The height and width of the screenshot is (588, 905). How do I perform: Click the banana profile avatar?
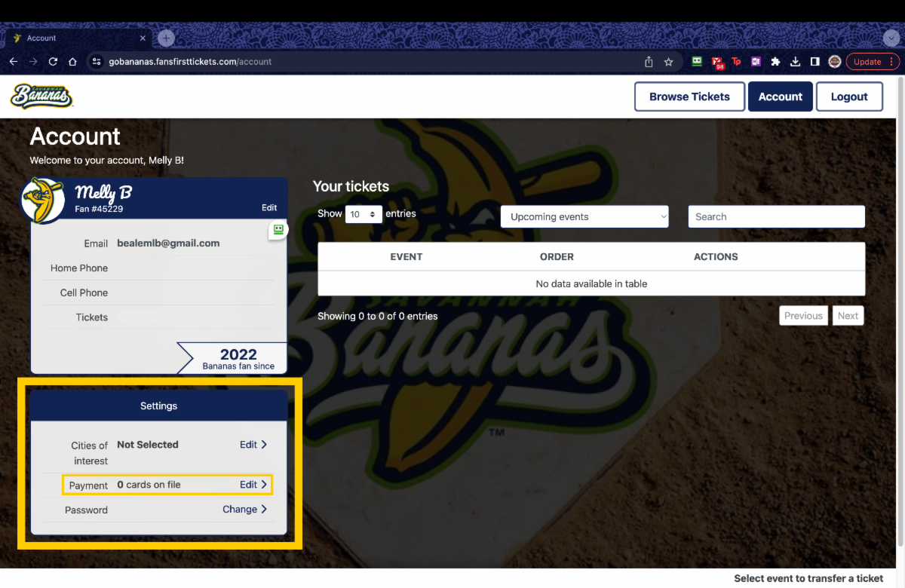[42, 200]
